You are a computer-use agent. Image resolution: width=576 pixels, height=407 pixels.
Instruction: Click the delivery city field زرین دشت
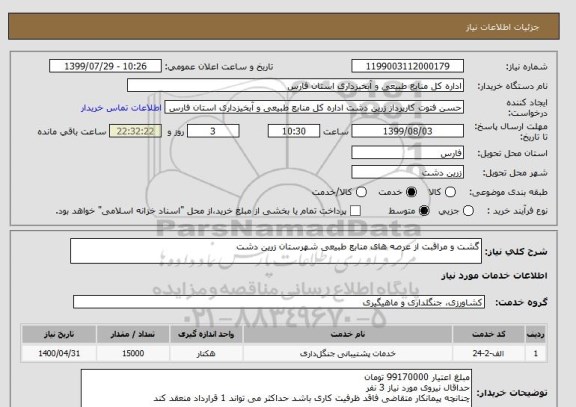(407, 172)
